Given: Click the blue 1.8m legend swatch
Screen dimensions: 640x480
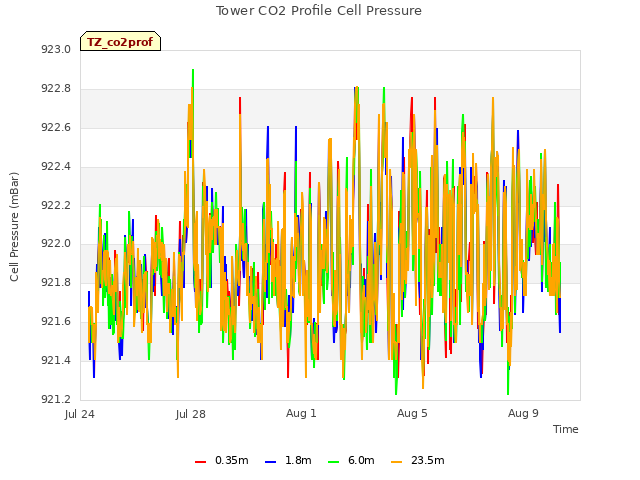Looking at the screenshot, I should pos(271,462).
